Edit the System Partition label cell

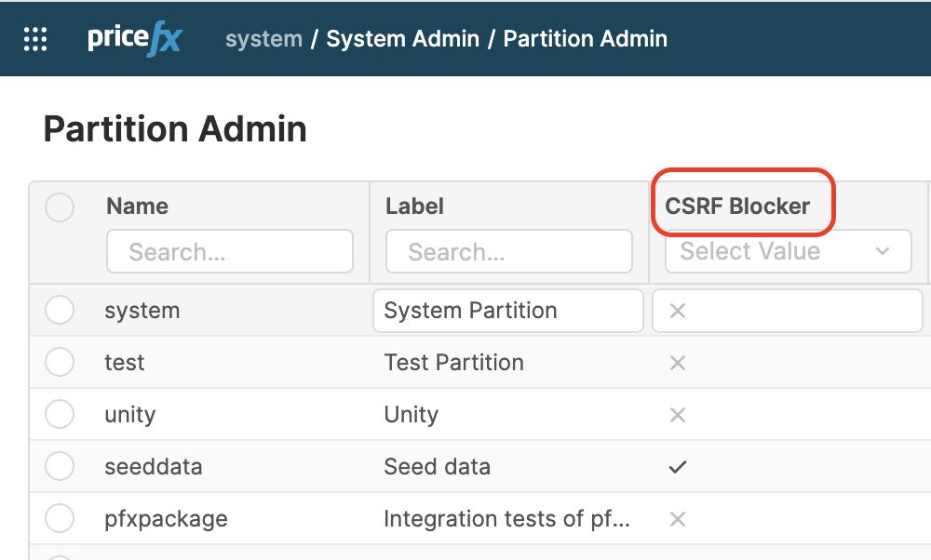coord(507,311)
